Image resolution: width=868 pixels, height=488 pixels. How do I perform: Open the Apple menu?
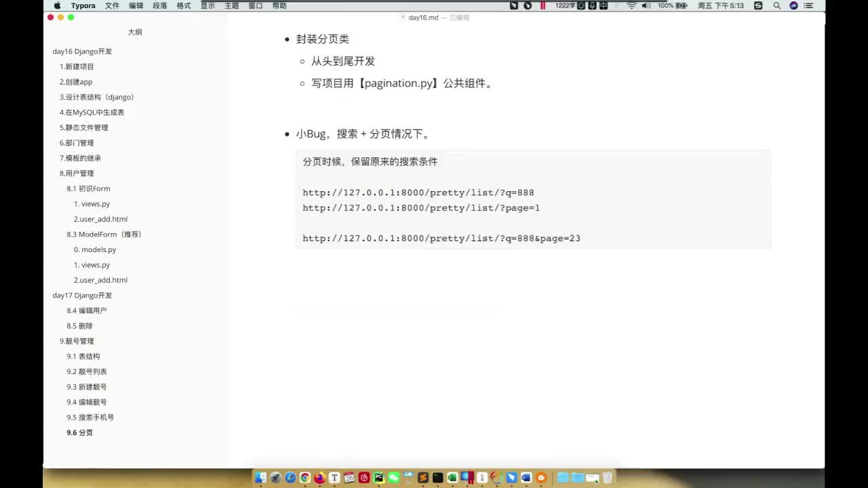pyautogui.click(x=58, y=5)
